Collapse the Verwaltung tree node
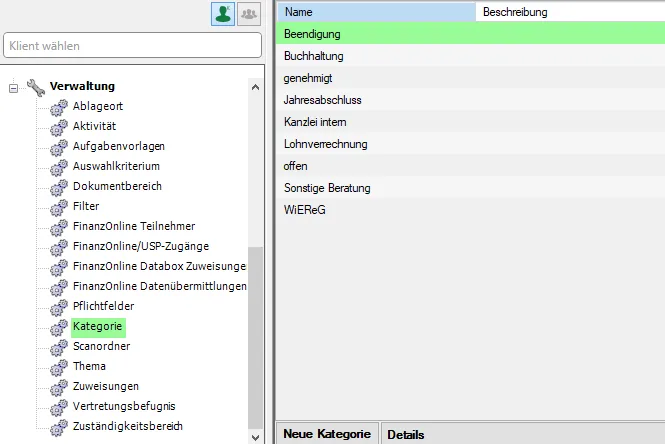The width and height of the screenshot is (665, 444). (x=14, y=88)
